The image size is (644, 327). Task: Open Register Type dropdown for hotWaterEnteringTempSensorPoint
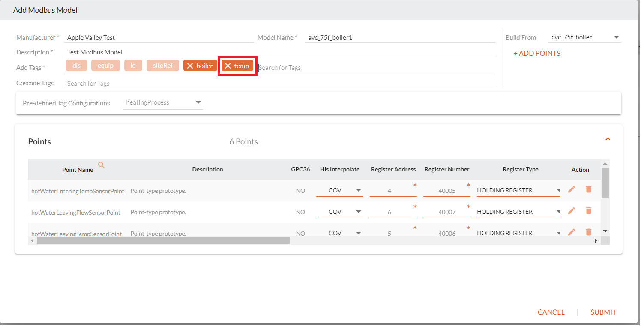pyautogui.click(x=518, y=190)
